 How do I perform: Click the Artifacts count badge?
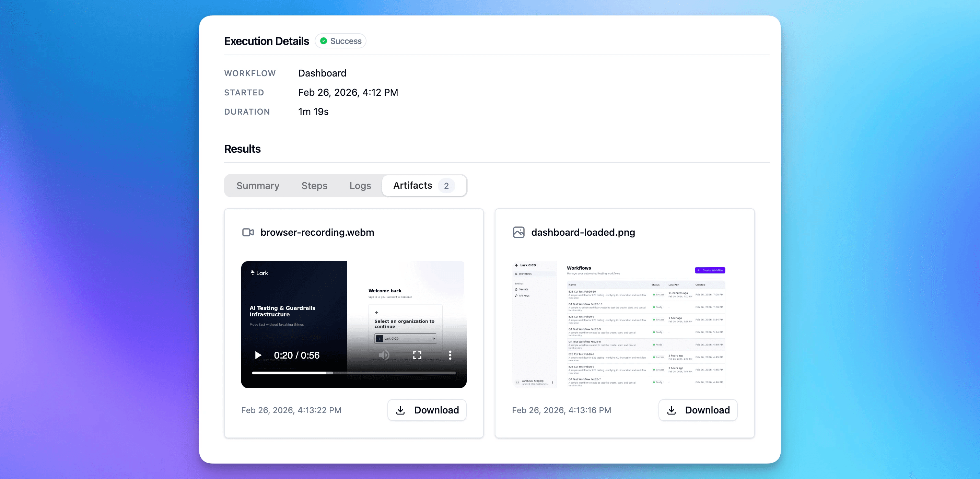(x=446, y=186)
